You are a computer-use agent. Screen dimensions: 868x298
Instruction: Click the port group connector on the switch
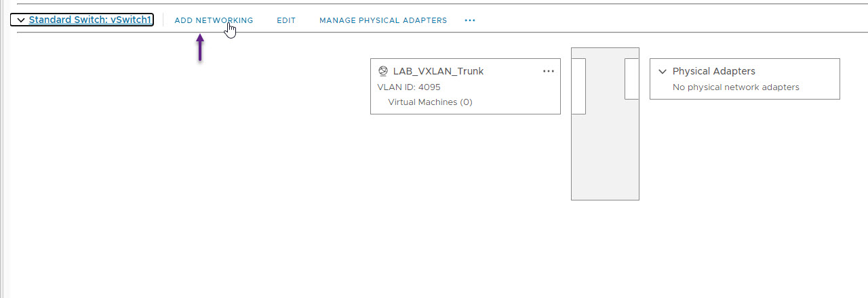pos(578,86)
